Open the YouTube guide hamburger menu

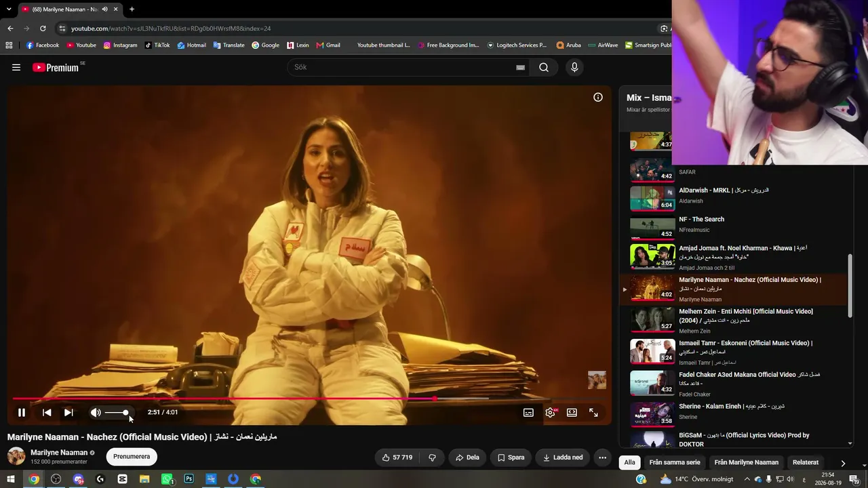point(16,67)
